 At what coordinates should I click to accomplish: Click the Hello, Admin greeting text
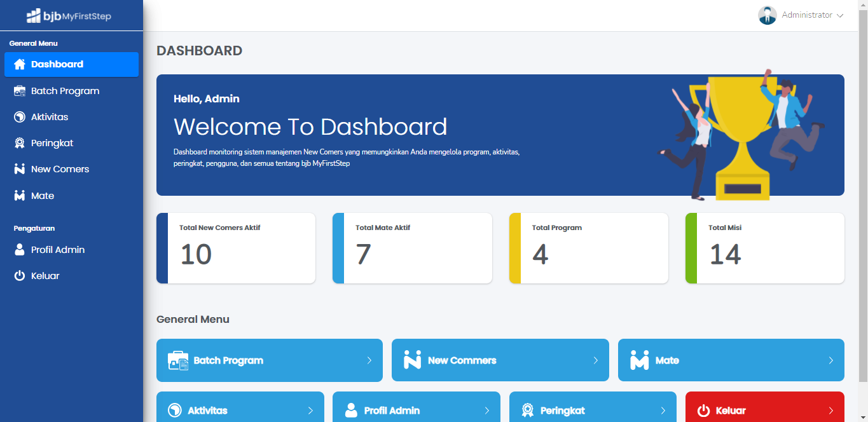pyautogui.click(x=207, y=99)
